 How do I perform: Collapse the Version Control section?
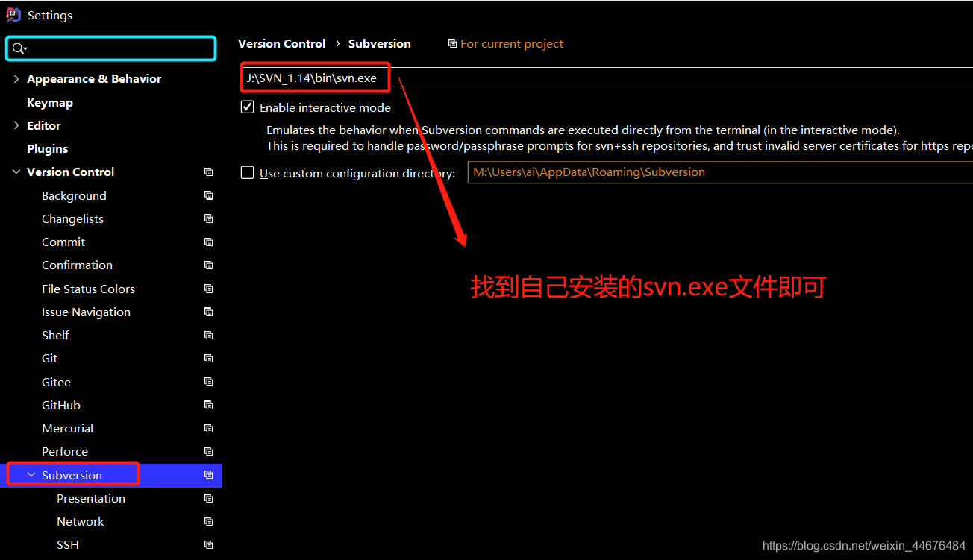(x=16, y=172)
